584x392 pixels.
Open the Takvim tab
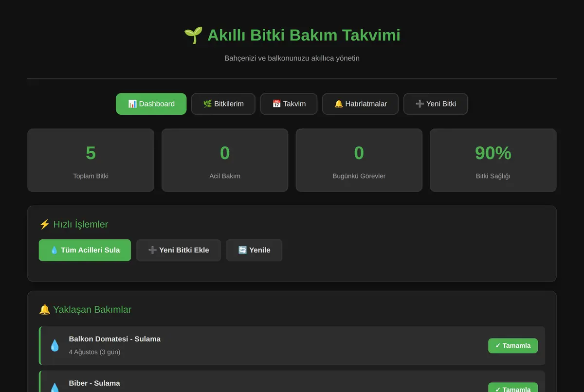click(x=289, y=104)
